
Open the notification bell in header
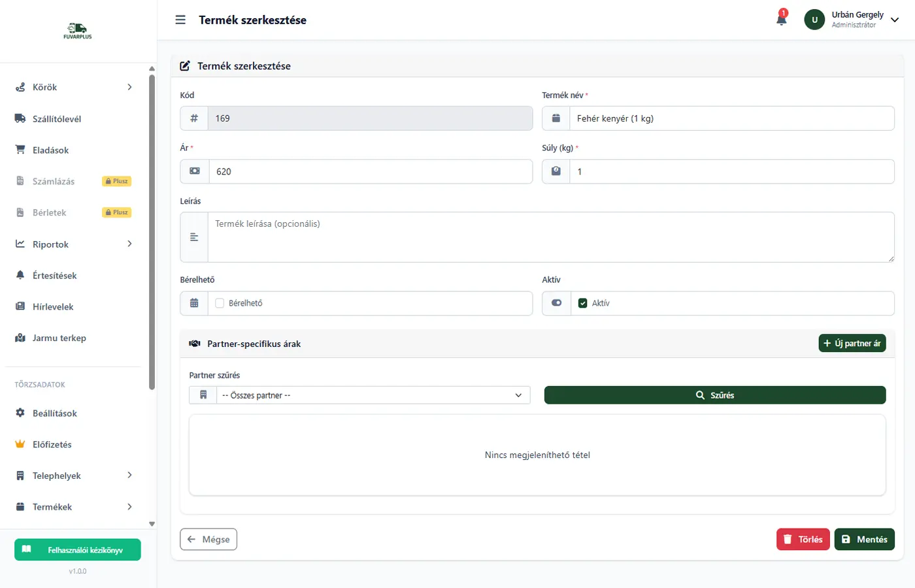pos(781,19)
